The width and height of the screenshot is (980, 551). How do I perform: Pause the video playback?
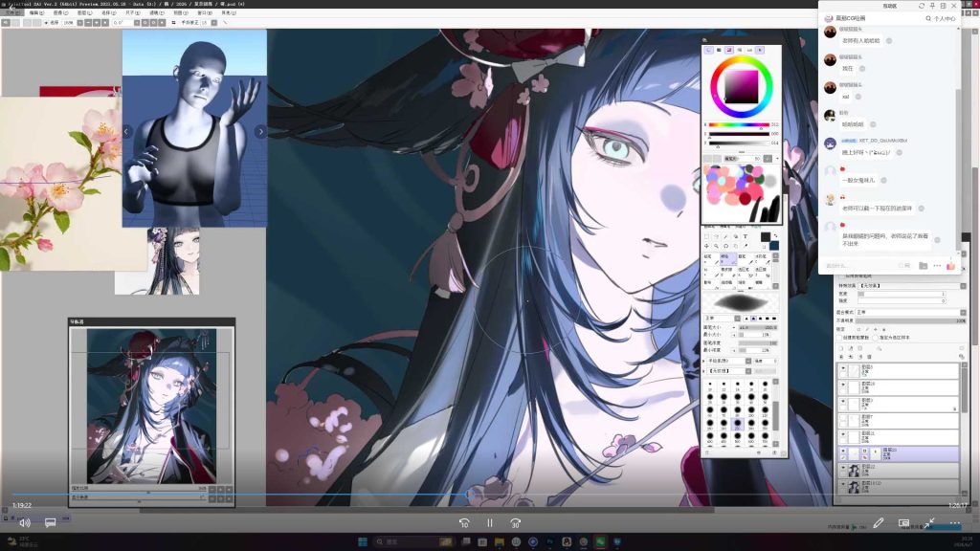point(489,523)
